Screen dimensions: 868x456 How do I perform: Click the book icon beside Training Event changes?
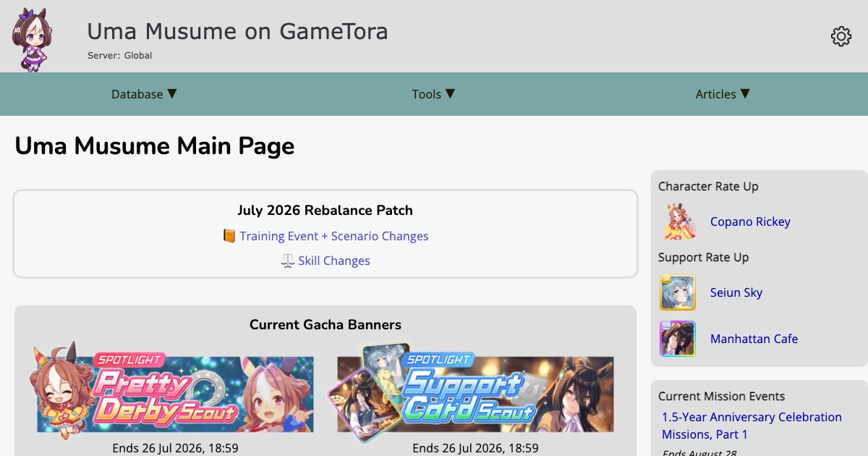click(229, 236)
